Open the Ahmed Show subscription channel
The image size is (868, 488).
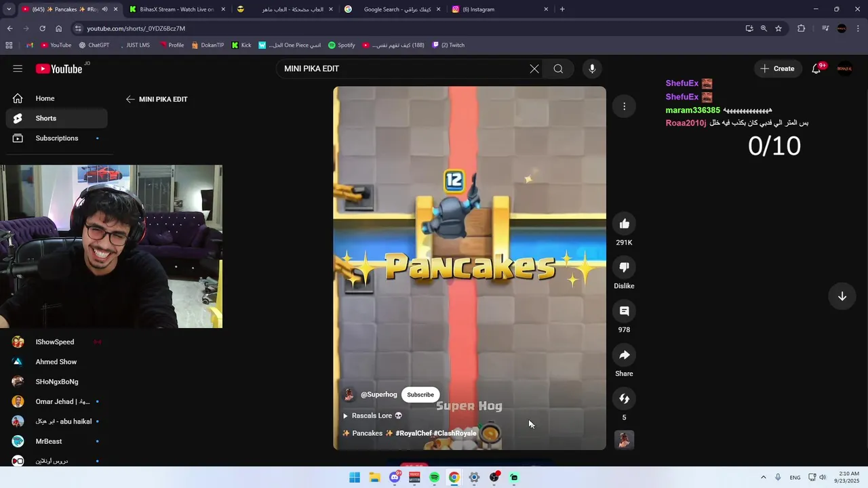[57, 362]
